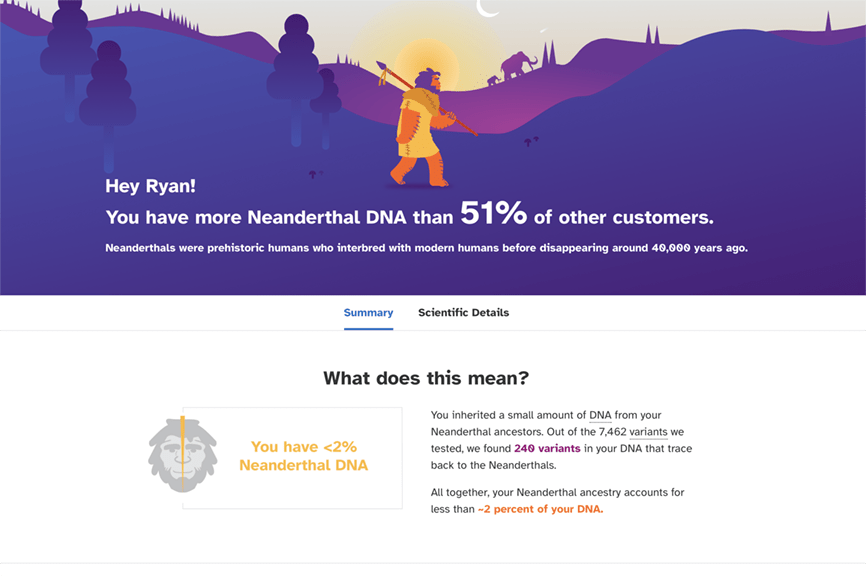This screenshot has width=866, height=576.
Task: Click the small mushrooms left of the Neanderthal
Action: tap(316, 174)
